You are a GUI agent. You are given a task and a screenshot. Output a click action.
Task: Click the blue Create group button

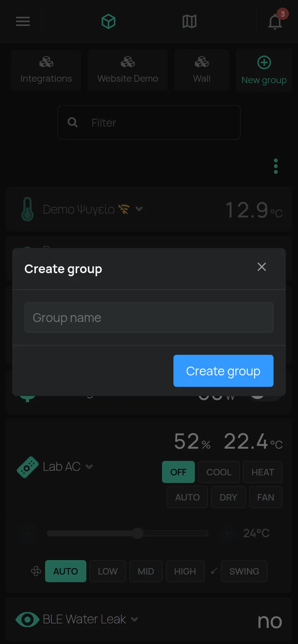coord(223,371)
